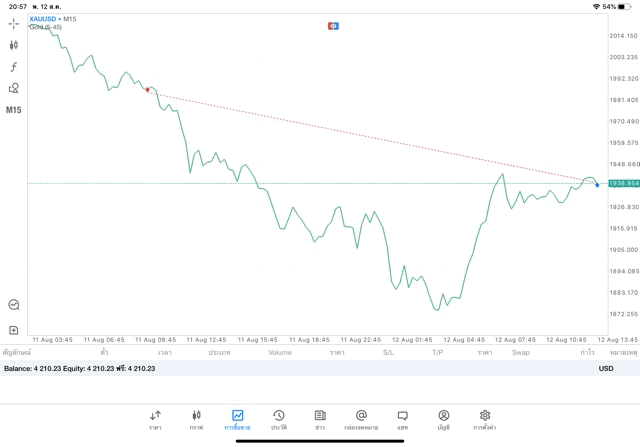Tap the Swap column header
This screenshot has width=640, height=447.
click(x=521, y=352)
